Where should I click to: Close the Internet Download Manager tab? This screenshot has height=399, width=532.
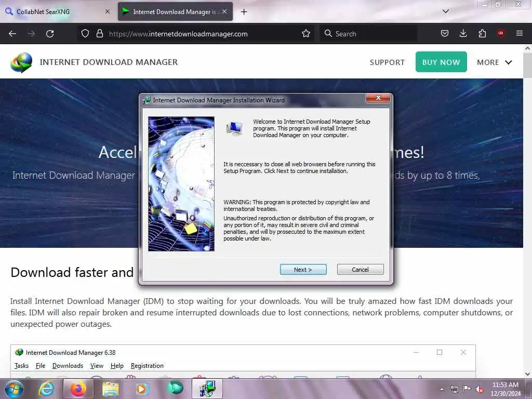(x=224, y=11)
